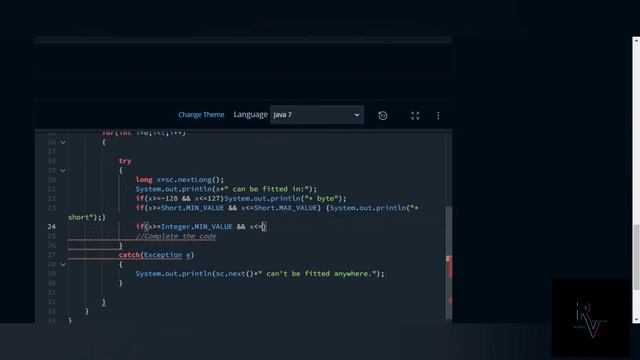Viewport: 640px width, 360px height.
Task: Click the editor vertical scrollbar thumb
Action: click(x=449, y=263)
